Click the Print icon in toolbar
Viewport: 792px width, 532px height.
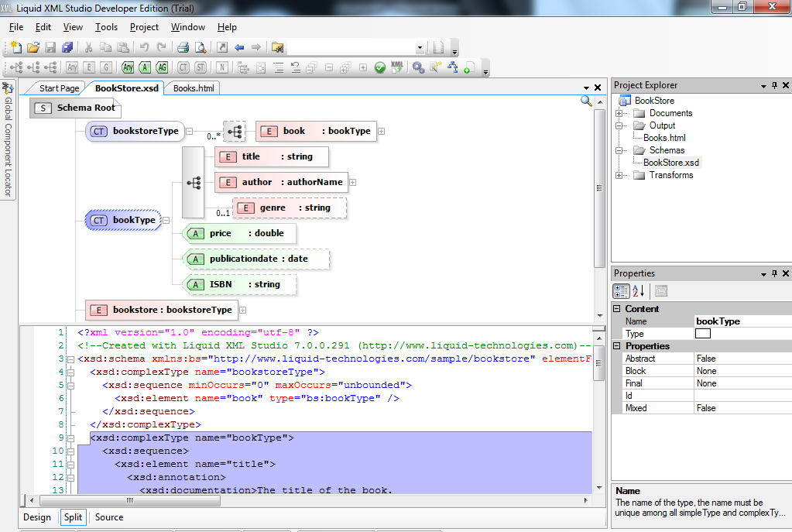[x=183, y=47]
